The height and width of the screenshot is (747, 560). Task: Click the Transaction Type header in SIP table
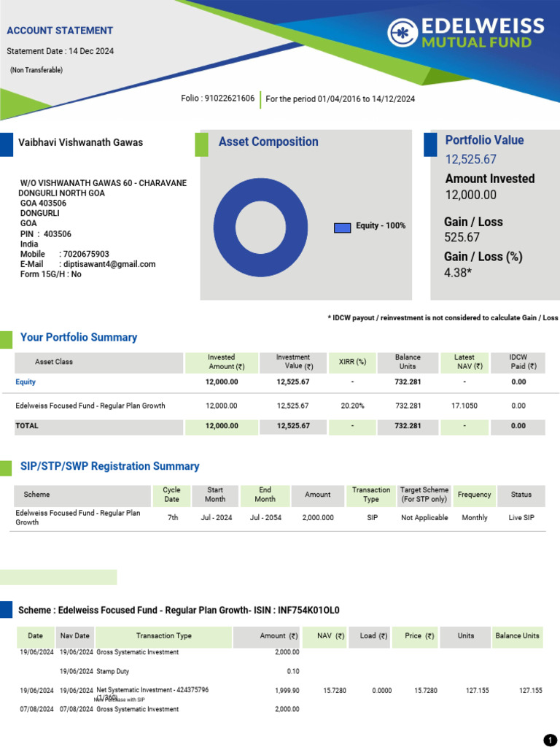[x=371, y=495]
